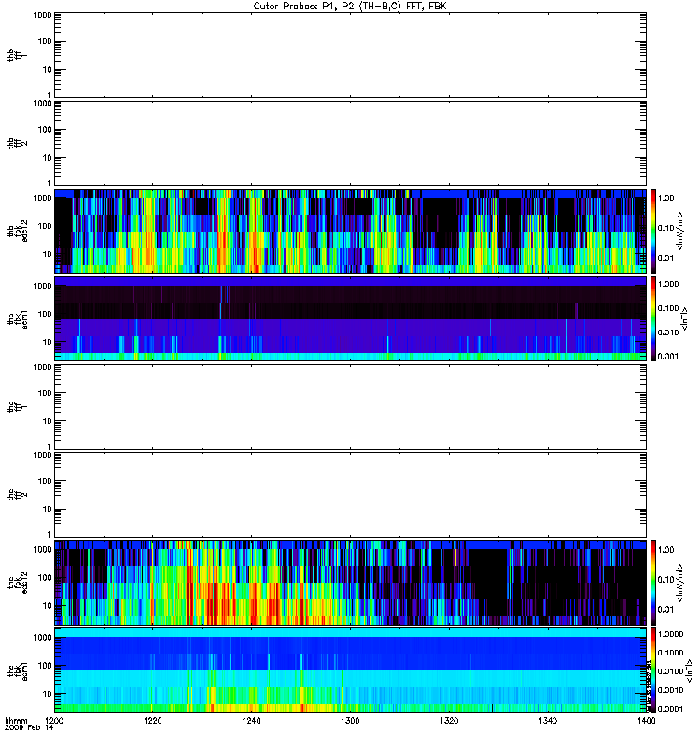Screen dimensions: 700x747
Task: Click the '0.01' tick on thb edc12 colorbar
Action: pos(666,258)
